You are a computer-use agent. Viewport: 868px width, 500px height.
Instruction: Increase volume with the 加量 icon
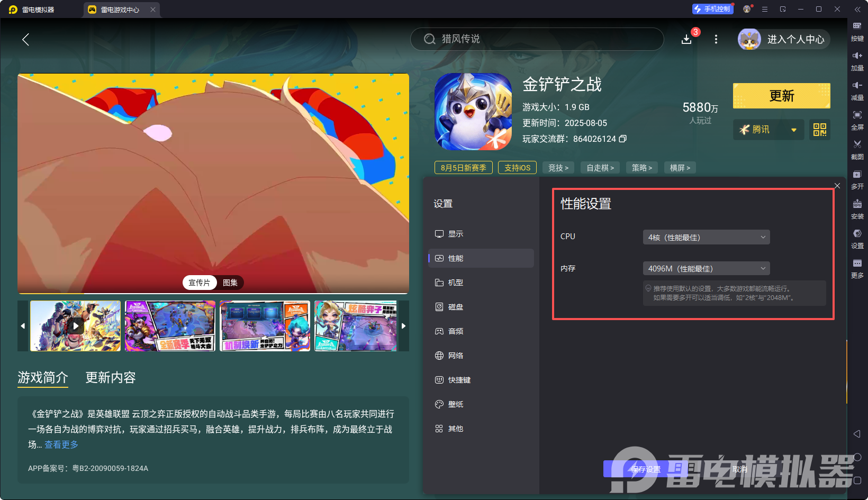[857, 61]
